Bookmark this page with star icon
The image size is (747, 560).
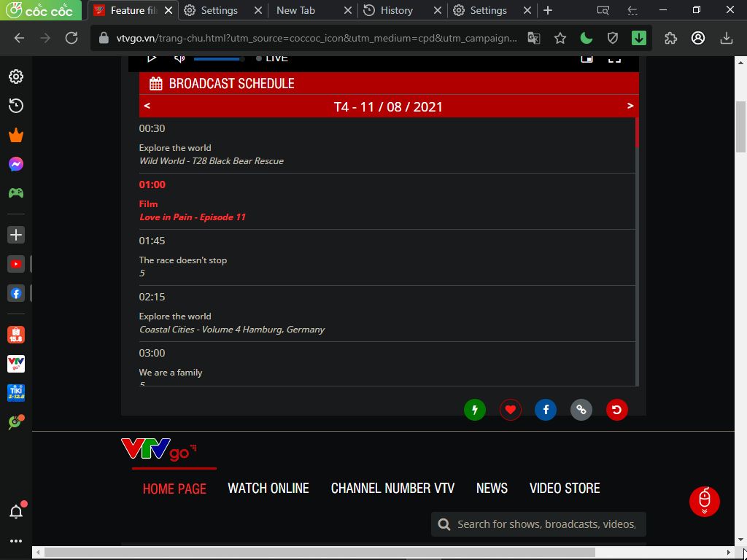tap(560, 38)
